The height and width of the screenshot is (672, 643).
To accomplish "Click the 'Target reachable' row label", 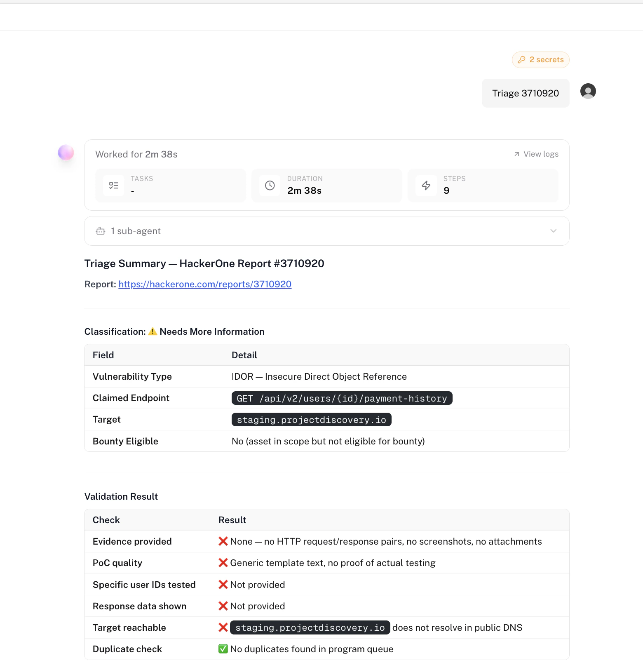I will click(x=129, y=627).
